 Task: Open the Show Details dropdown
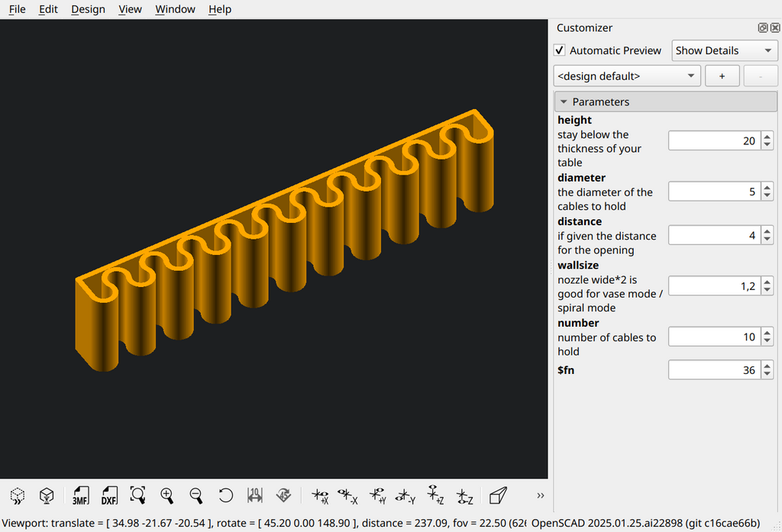(x=724, y=50)
